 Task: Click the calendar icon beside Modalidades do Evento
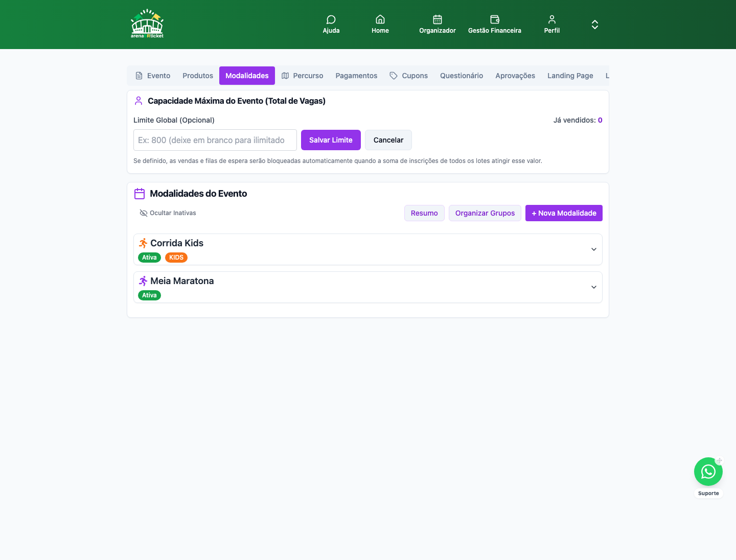pyautogui.click(x=140, y=194)
